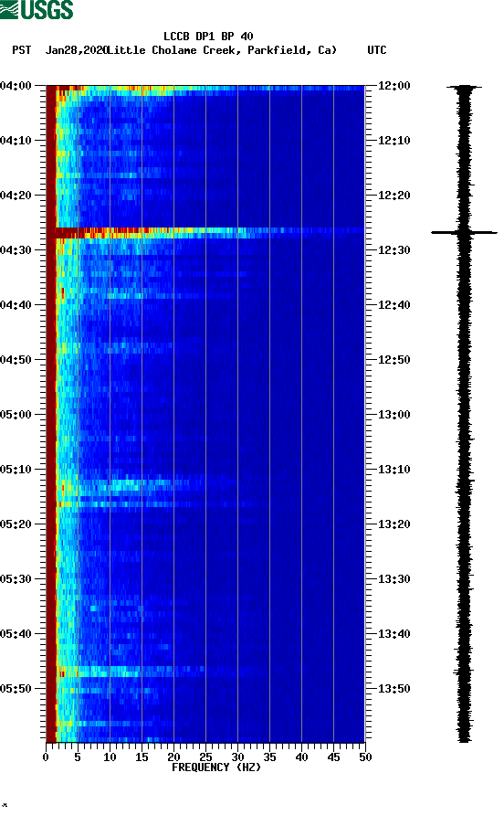
Task: Click the 'UTC' timezone label
Action: (377, 50)
